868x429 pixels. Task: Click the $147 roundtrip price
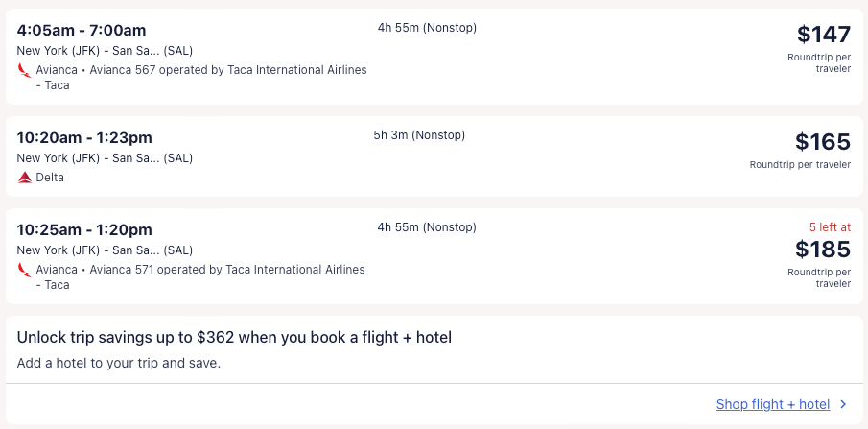click(x=823, y=35)
